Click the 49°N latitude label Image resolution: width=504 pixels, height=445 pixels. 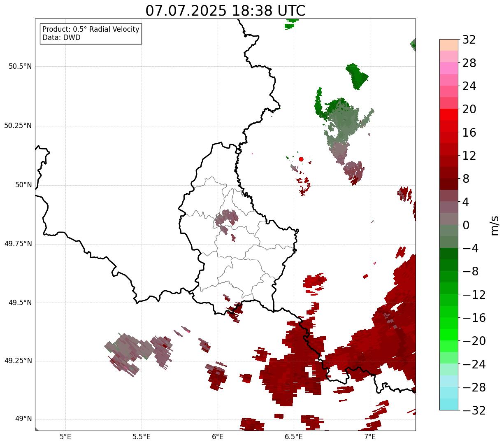tap(23, 419)
